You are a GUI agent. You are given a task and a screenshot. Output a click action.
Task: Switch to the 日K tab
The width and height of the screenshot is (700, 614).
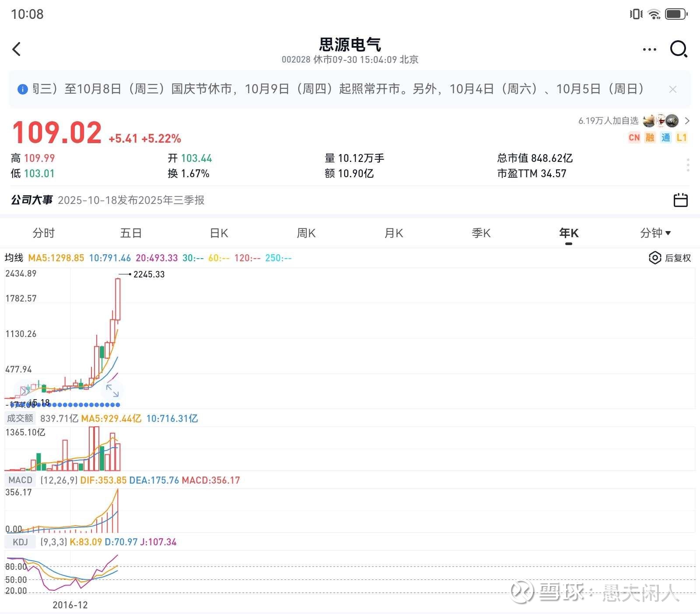pyautogui.click(x=219, y=233)
